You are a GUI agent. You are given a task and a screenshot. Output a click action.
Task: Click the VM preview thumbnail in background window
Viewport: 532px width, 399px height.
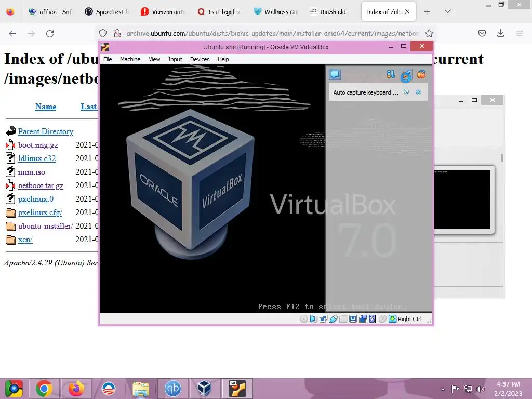coord(463,200)
